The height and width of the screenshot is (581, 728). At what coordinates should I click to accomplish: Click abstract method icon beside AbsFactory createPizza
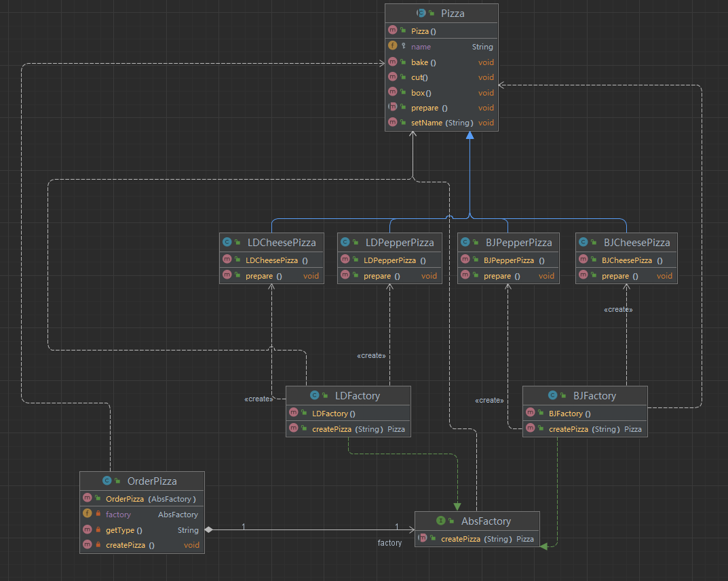423,538
